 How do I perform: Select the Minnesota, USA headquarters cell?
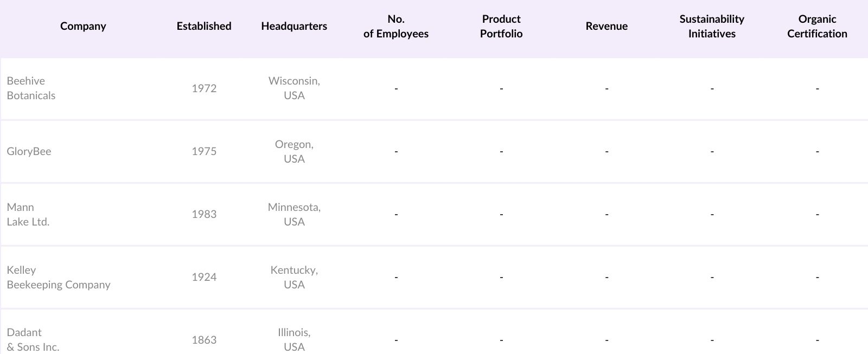[294, 214]
